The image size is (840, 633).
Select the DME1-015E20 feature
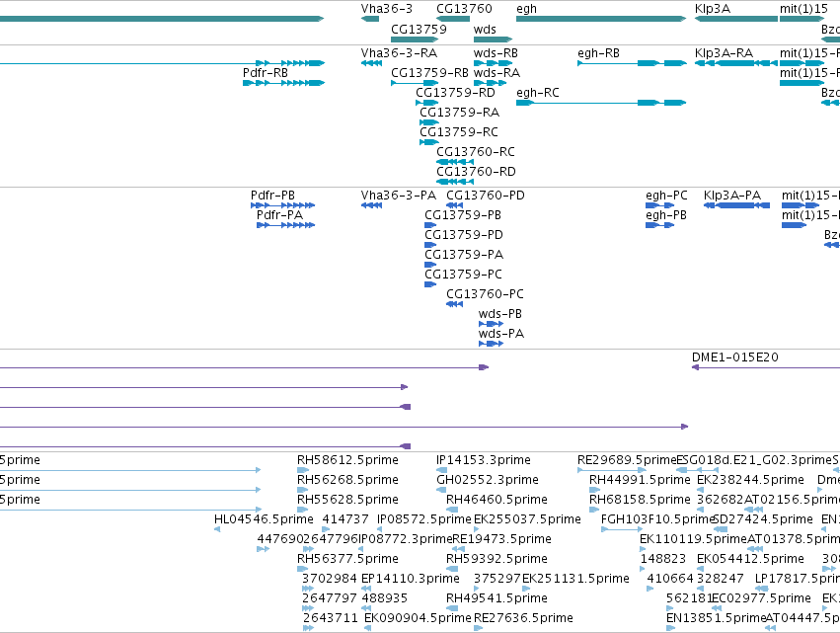point(766,367)
